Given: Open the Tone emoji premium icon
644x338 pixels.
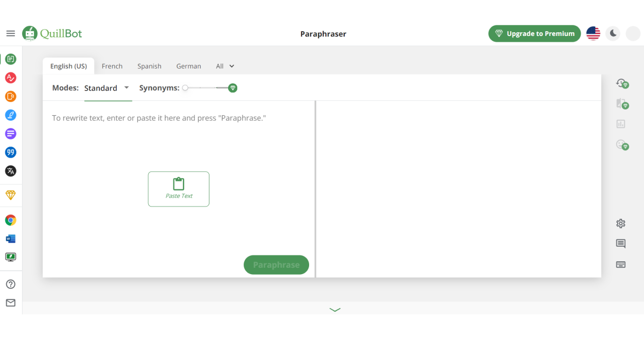Looking at the screenshot, I should tap(621, 144).
